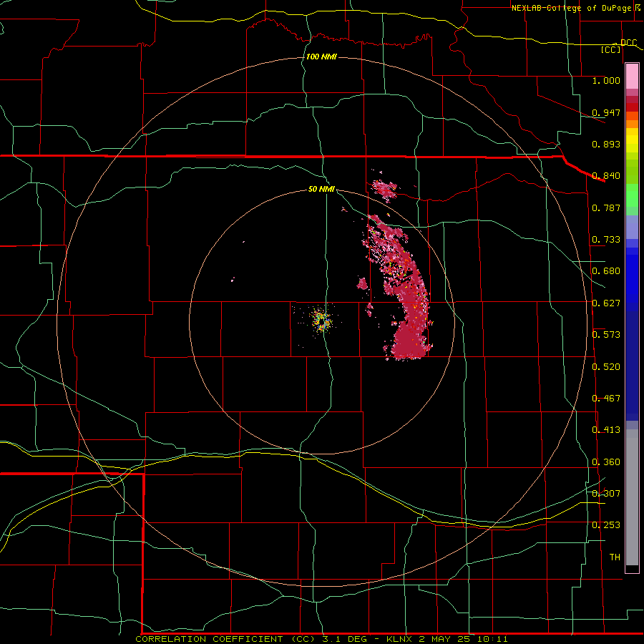Select the 0.680 legend value
The width and height of the screenshot is (644, 644).
coord(606,271)
